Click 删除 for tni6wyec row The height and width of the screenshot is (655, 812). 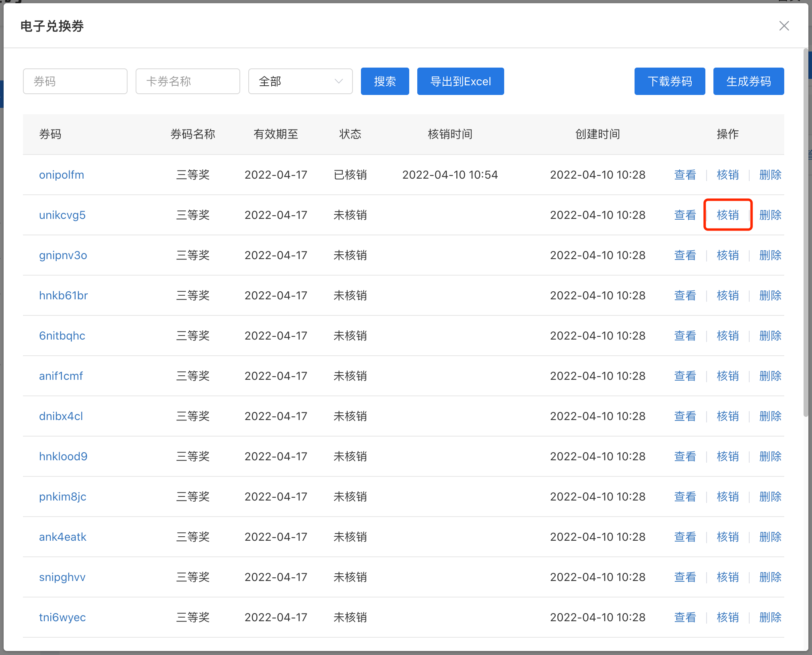771,617
